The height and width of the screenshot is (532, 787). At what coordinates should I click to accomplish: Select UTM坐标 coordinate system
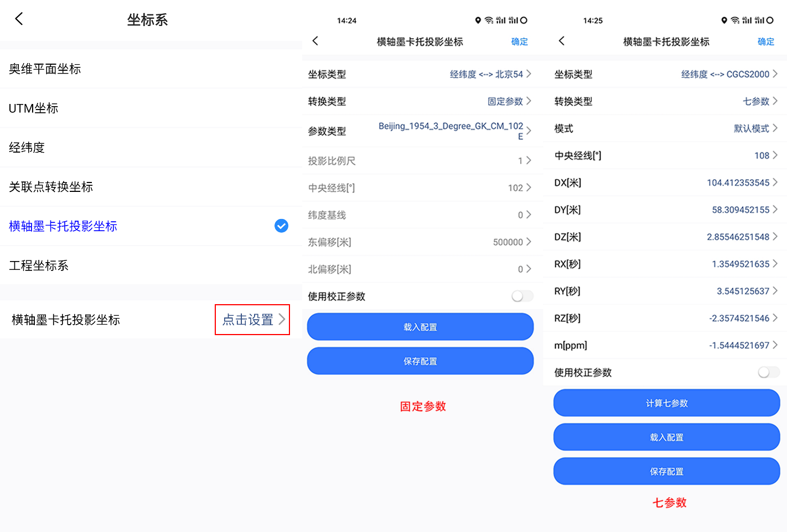tap(151, 108)
